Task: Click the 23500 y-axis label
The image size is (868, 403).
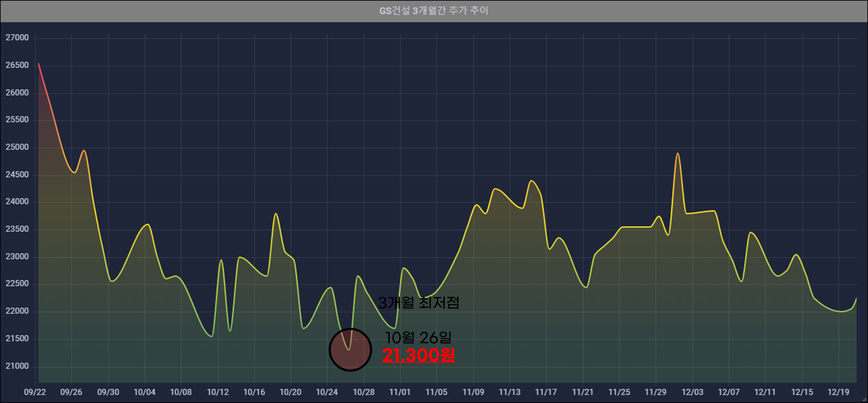Action: pos(17,229)
